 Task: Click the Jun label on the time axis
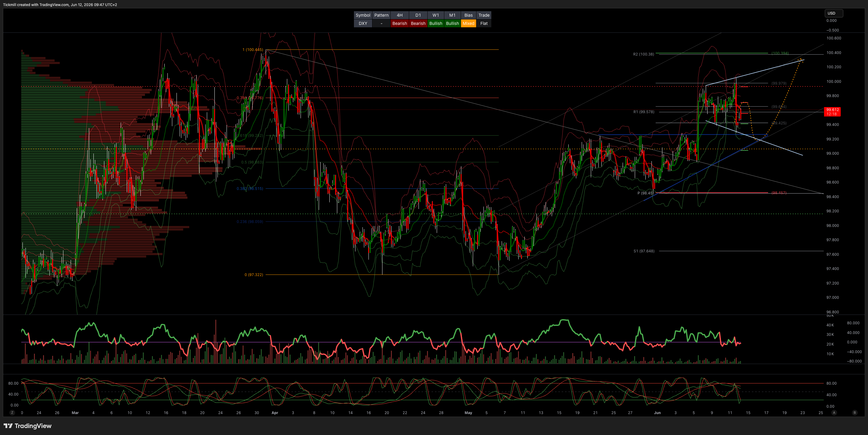(657, 413)
